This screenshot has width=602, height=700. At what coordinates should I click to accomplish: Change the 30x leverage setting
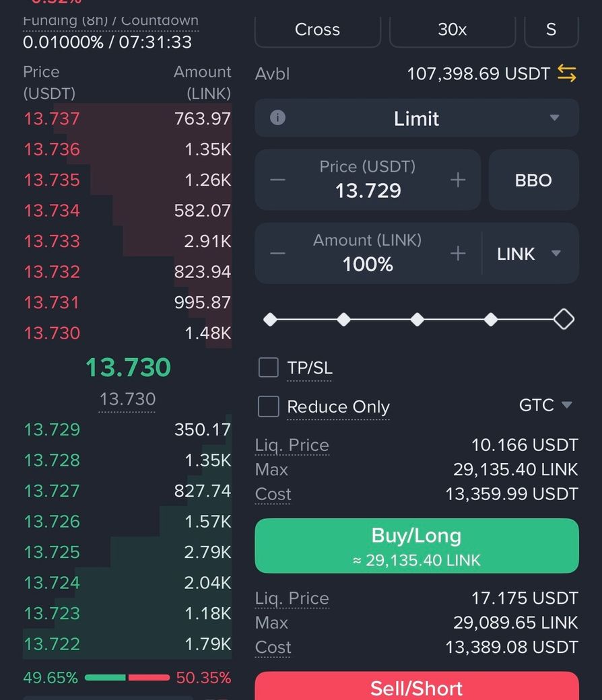452,30
